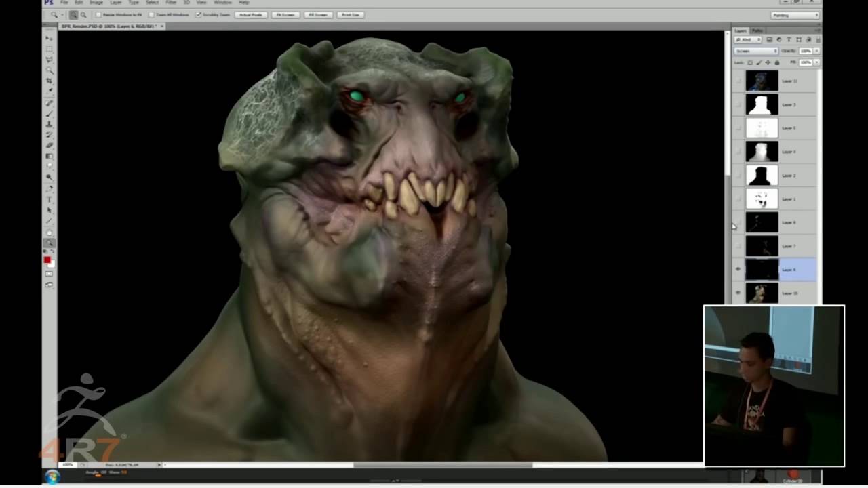The height and width of the screenshot is (488, 868).
Task: Click the Fit Screen button
Action: [285, 15]
